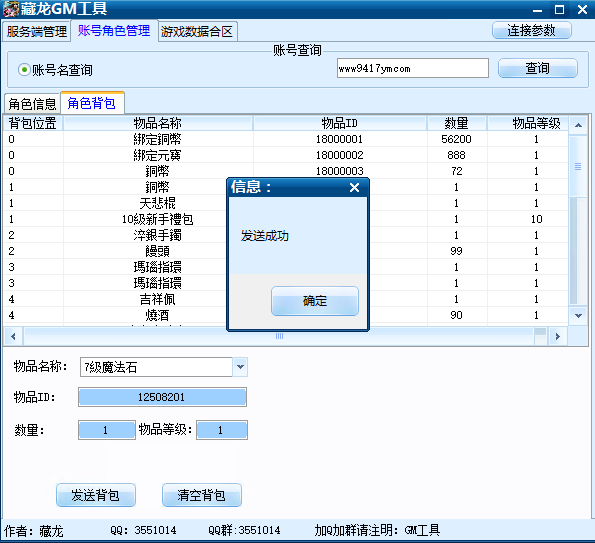This screenshot has height=543, width=595.
Task: Click quantity value 99
Action: point(456,251)
